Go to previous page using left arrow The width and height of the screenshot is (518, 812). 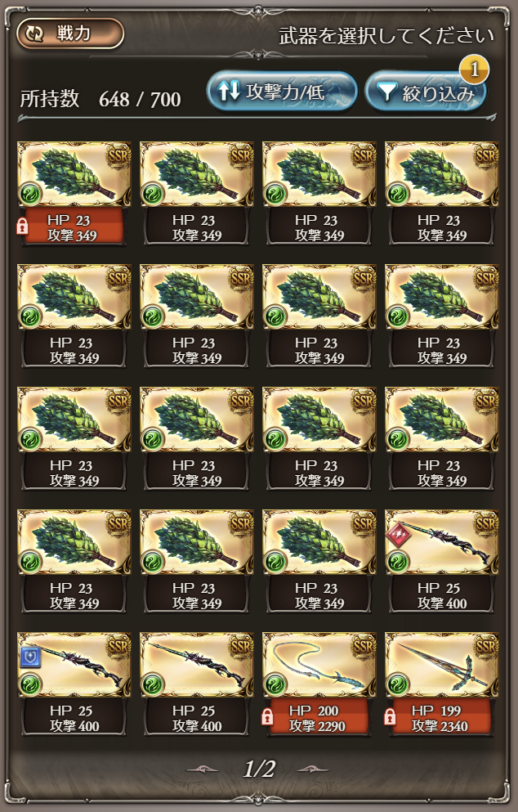coord(203,769)
